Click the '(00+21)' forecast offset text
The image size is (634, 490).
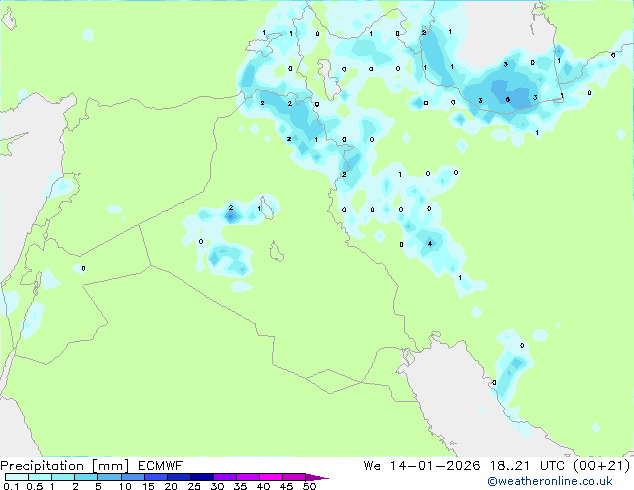[601, 466]
